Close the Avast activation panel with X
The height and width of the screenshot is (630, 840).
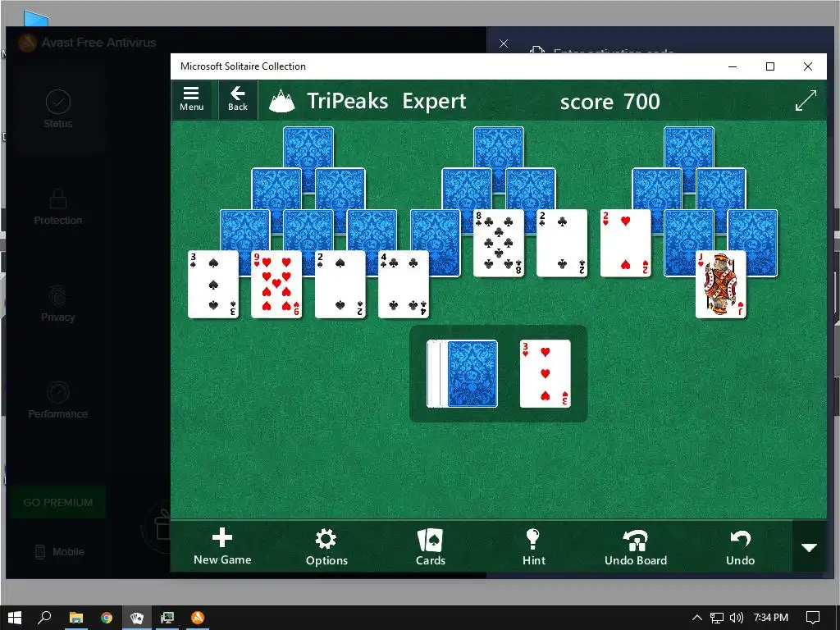504,43
